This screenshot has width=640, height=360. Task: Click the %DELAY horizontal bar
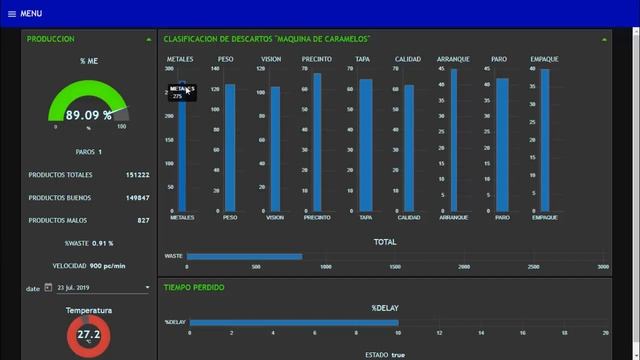[294, 323]
